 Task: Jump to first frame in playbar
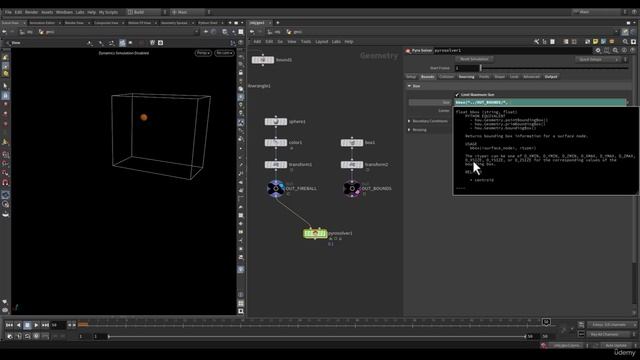tap(9, 325)
